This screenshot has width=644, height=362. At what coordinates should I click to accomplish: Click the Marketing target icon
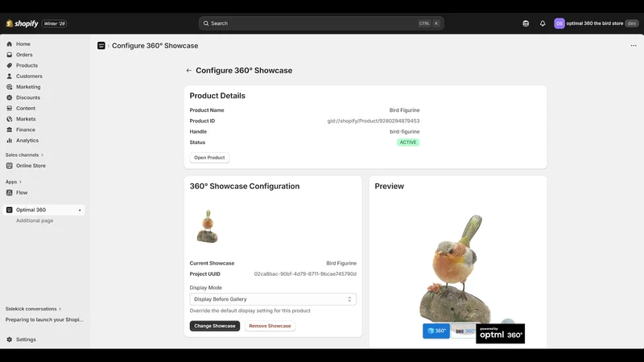click(10, 87)
